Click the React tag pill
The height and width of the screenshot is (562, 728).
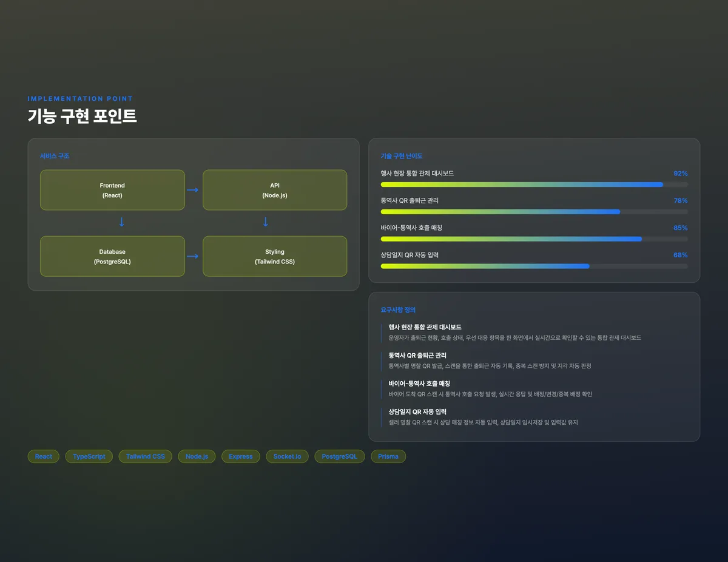click(x=44, y=456)
